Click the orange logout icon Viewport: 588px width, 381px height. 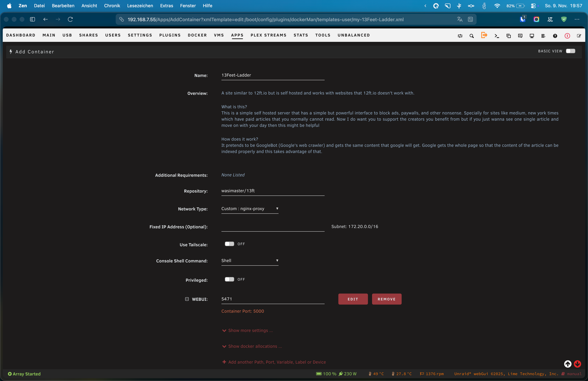tap(484, 35)
